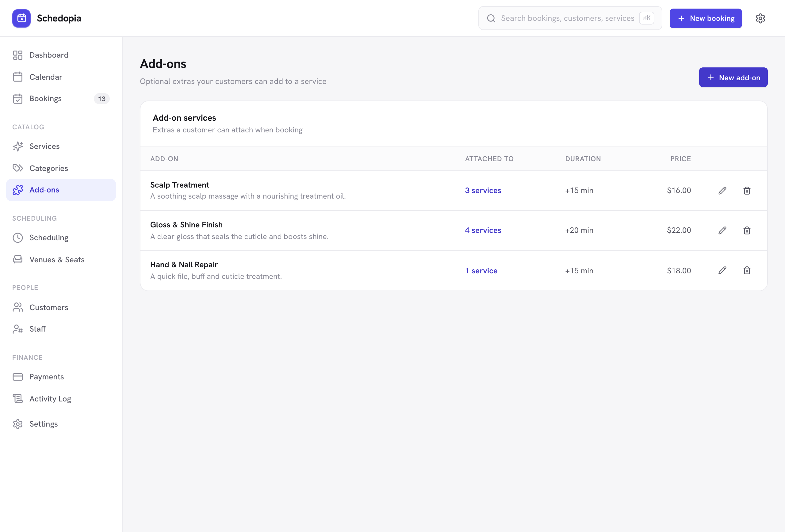Open Bookings in the sidebar
The height and width of the screenshot is (532, 785).
[61, 99]
